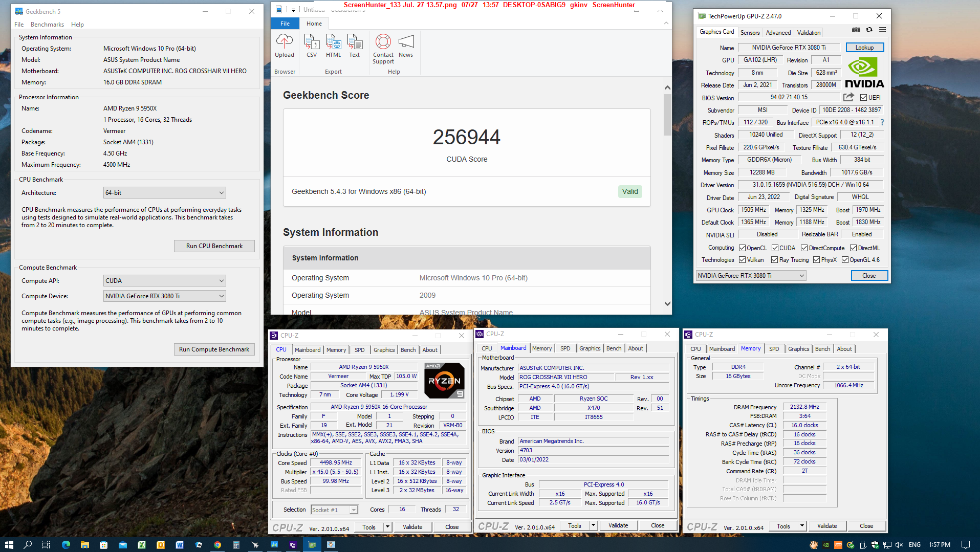
Task: Open the notification center icon
Action: pyautogui.click(x=965, y=544)
